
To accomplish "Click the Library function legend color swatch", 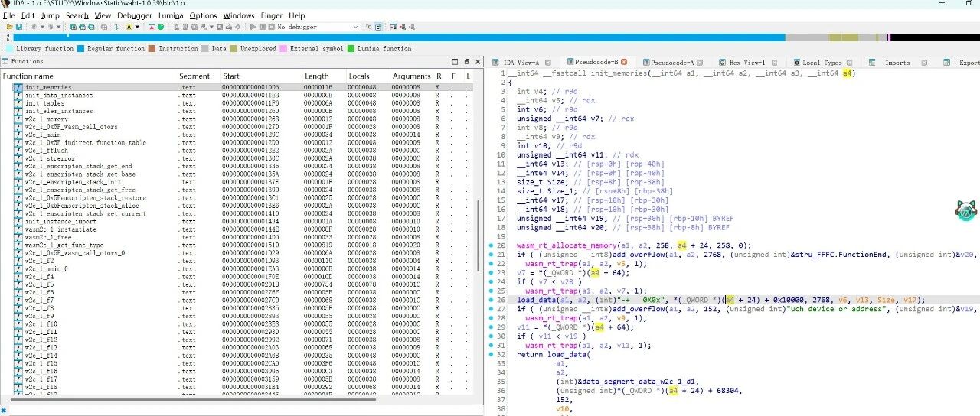I will (8, 49).
